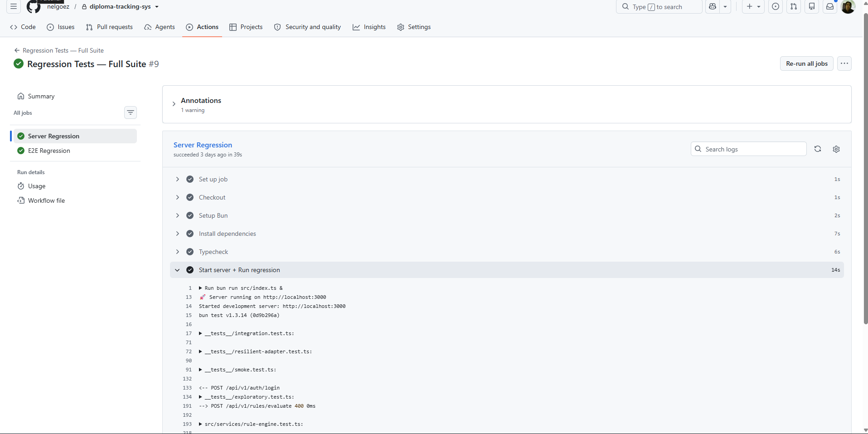Select the E2E Regression job
The image size is (868, 434).
75,151
